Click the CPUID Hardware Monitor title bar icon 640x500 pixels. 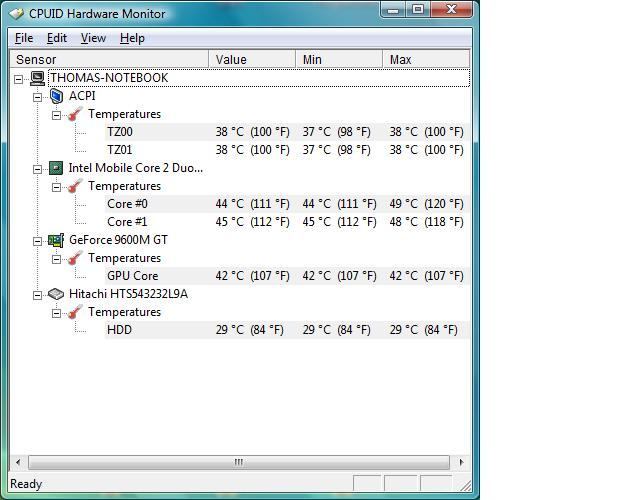coord(17,13)
